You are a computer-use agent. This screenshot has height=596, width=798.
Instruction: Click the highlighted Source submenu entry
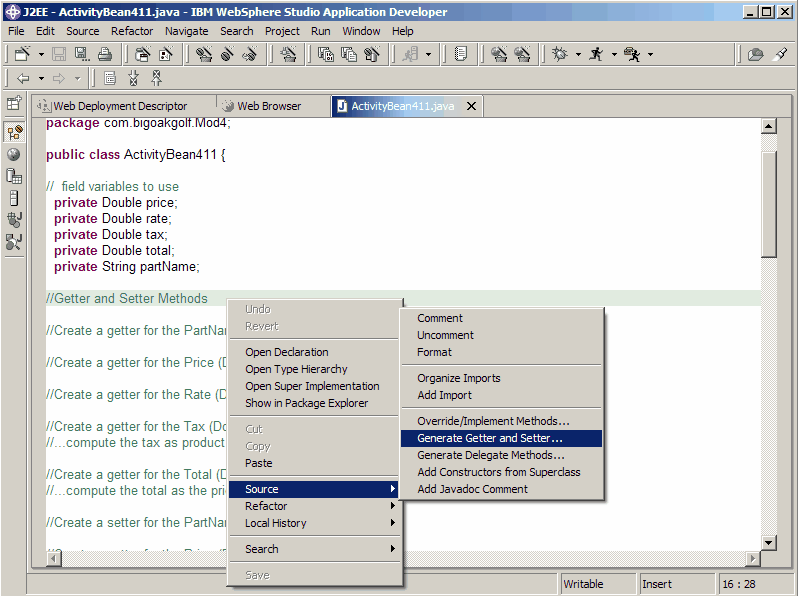[x=314, y=489]
